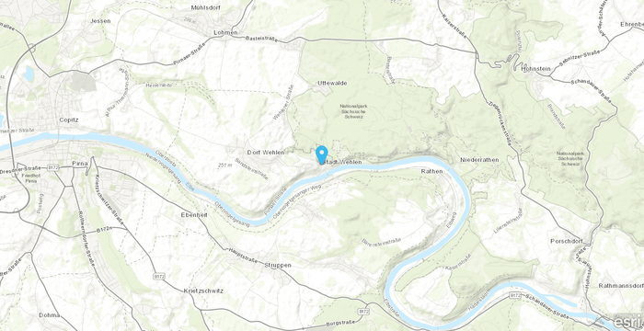Viewport: 644px width, 331px height.
Task: Select the Copitz district label
Action: 69,120
